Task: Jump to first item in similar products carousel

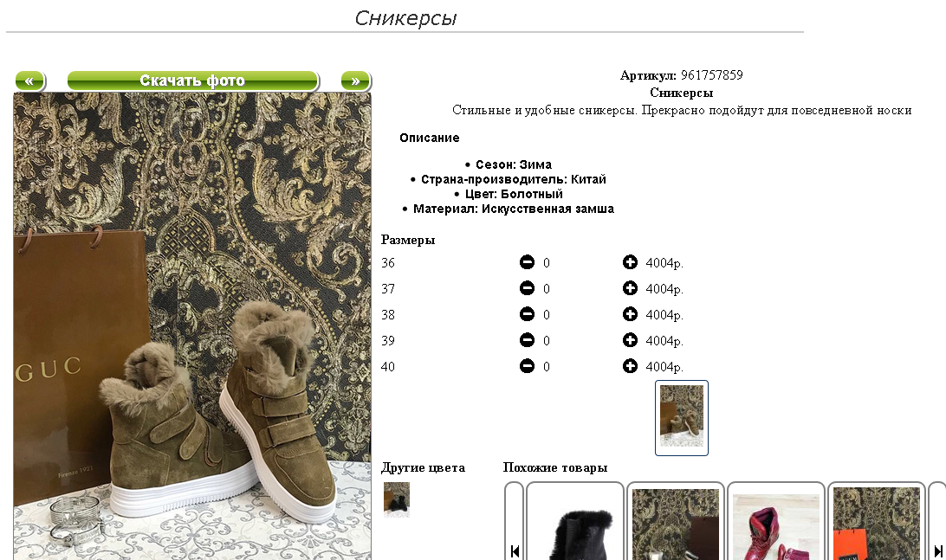Action: (x=515, y=551)
